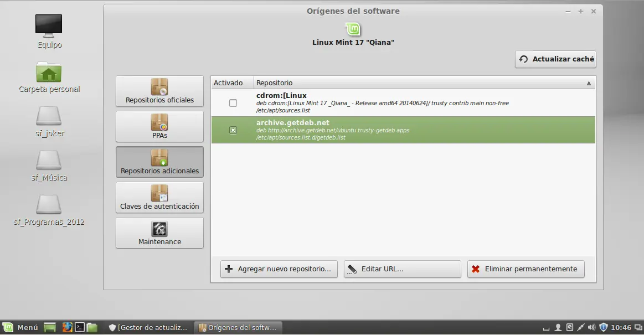Viewport: 644px width, 335px height.
Task: Toggle sort arrow in Repositorio column
Action: [589, 84]
